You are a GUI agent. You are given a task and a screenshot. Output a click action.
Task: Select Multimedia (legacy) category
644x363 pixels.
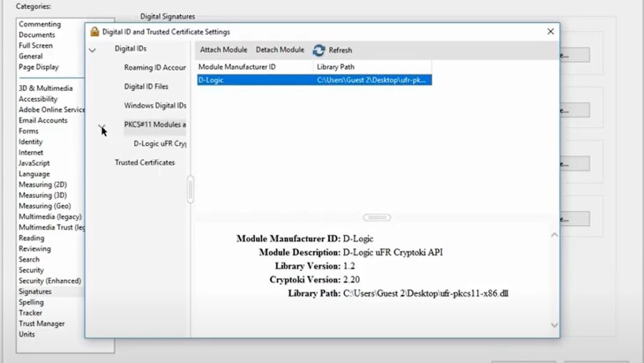[50, 217]
